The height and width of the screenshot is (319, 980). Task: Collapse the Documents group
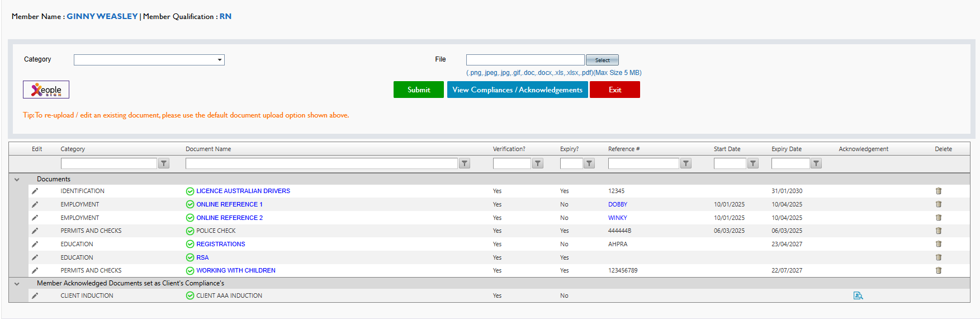point(17,180)
